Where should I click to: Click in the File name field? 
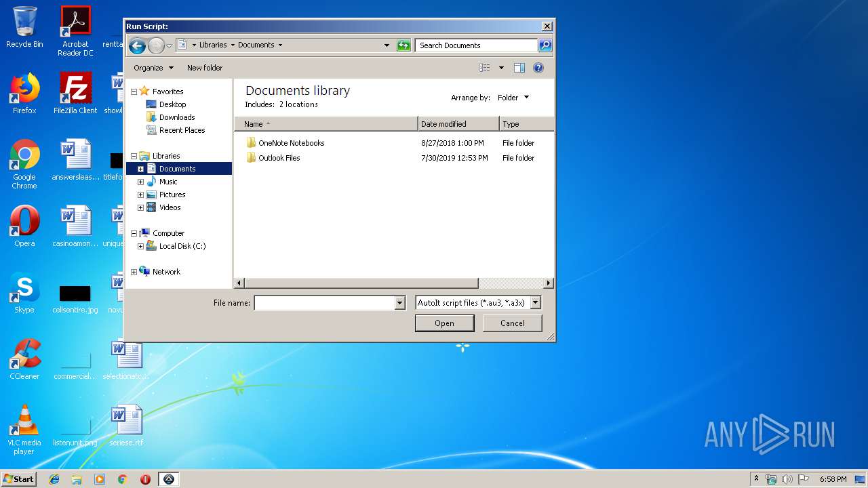pos(324,303)
